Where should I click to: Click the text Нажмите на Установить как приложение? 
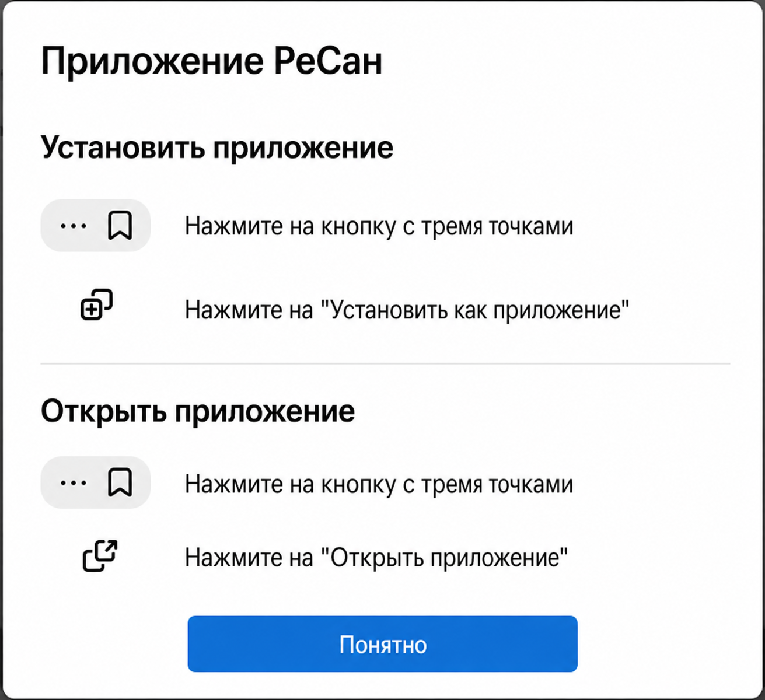(407, 310)
